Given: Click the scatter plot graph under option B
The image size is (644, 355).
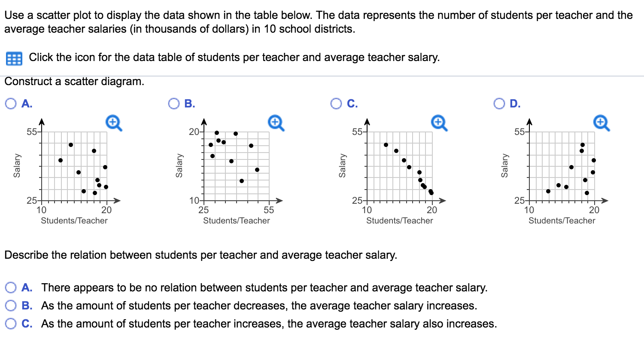Looking at the screenshot, I should (x=236, y=165).
